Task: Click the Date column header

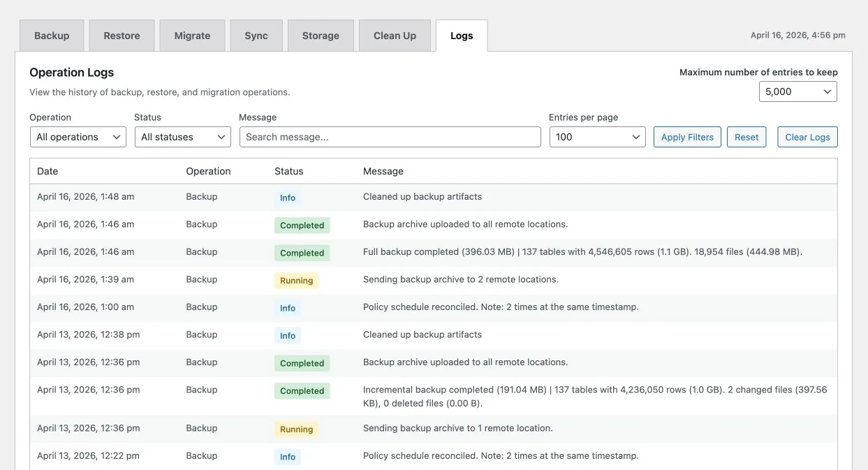Action: (x=47, y=171)
